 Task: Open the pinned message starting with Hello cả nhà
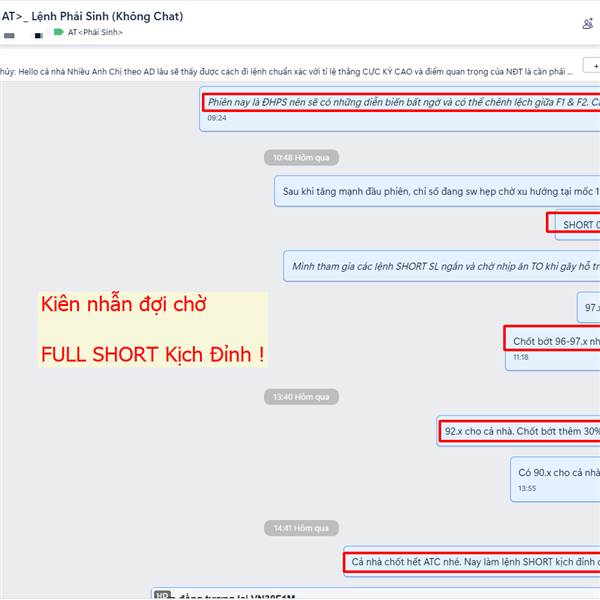[286, 72]
